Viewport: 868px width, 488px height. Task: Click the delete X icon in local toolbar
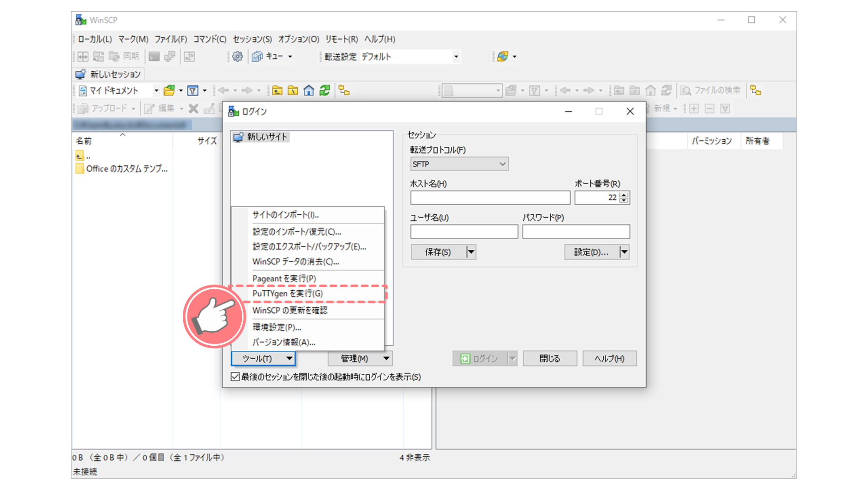tap(194, 108)
